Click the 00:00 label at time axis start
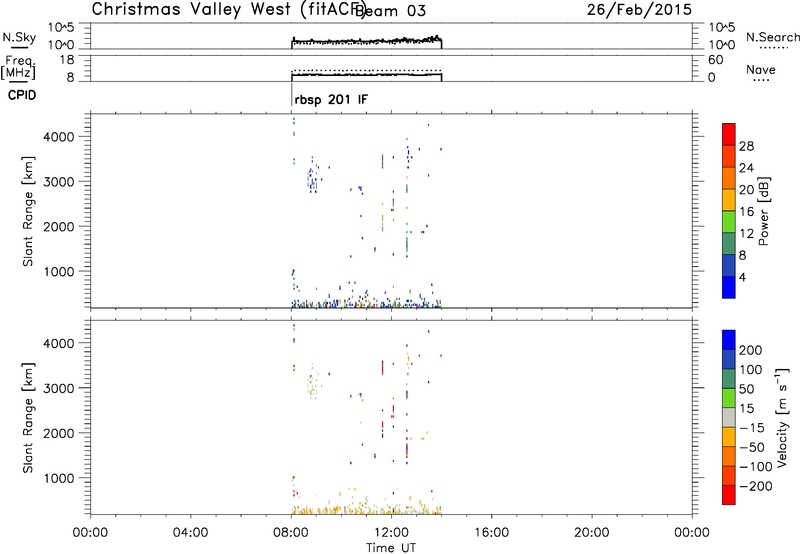 tap(90, 533)
